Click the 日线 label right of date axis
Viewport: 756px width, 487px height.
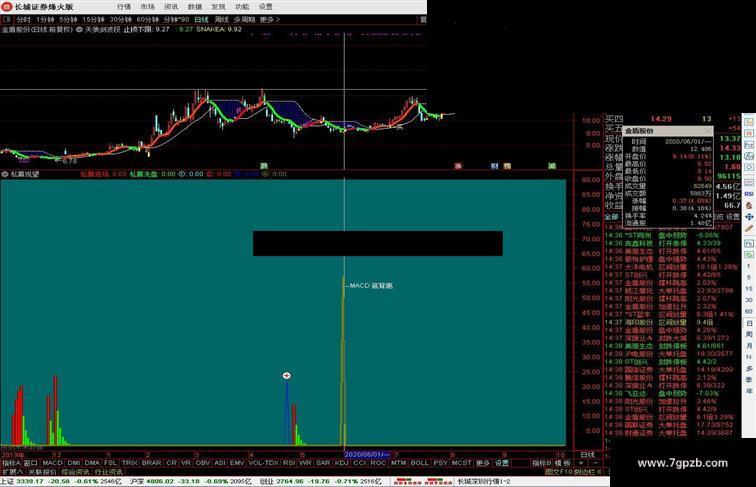coord(588,454)
